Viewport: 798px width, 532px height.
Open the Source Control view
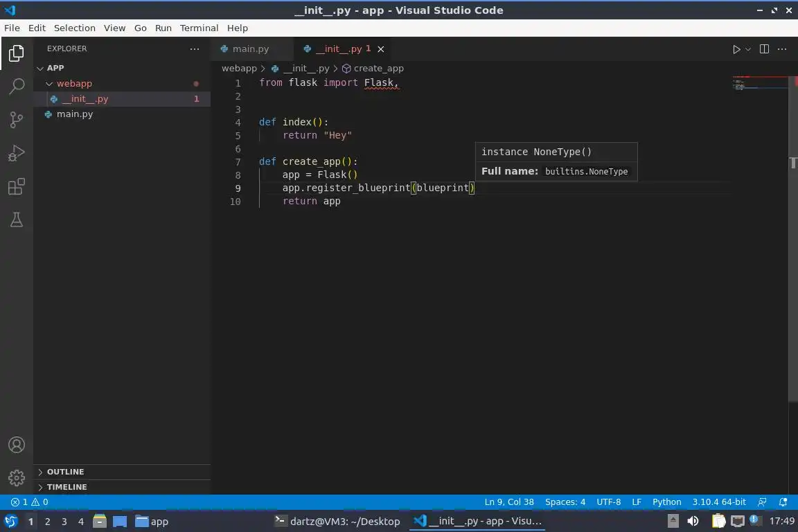(17, 120)
